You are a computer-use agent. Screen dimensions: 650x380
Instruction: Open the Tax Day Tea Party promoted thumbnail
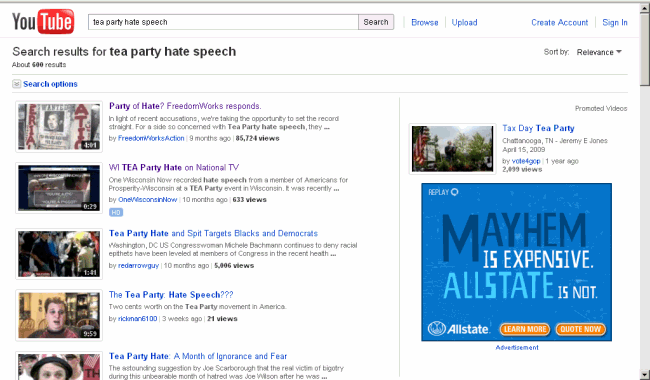point(452,149)
